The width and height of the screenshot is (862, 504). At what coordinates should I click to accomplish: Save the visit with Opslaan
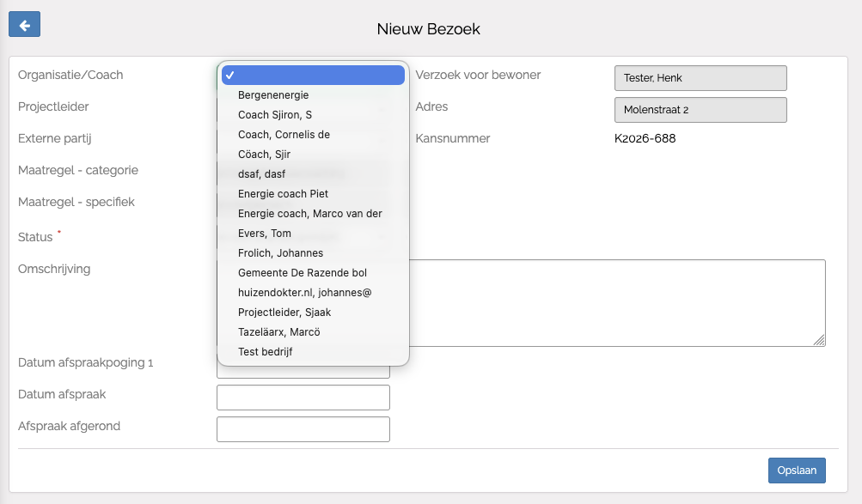click(797, 471)
